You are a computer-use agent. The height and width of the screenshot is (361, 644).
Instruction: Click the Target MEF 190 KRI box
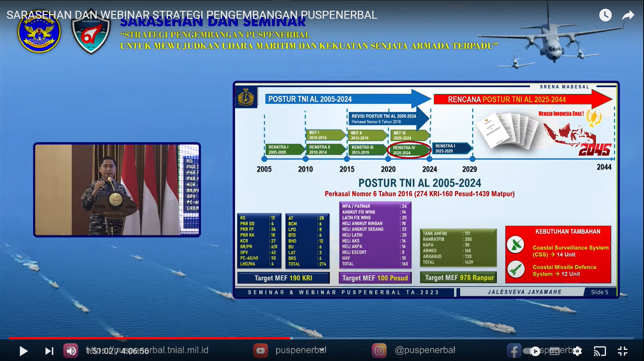click(x=283, y=278)
